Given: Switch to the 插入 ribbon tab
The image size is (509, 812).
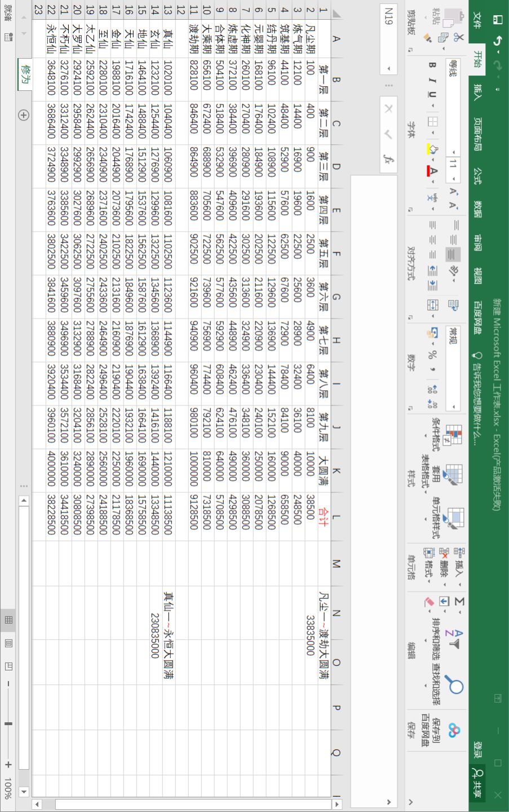Looking at the screenshot, I should pos(477,91).
